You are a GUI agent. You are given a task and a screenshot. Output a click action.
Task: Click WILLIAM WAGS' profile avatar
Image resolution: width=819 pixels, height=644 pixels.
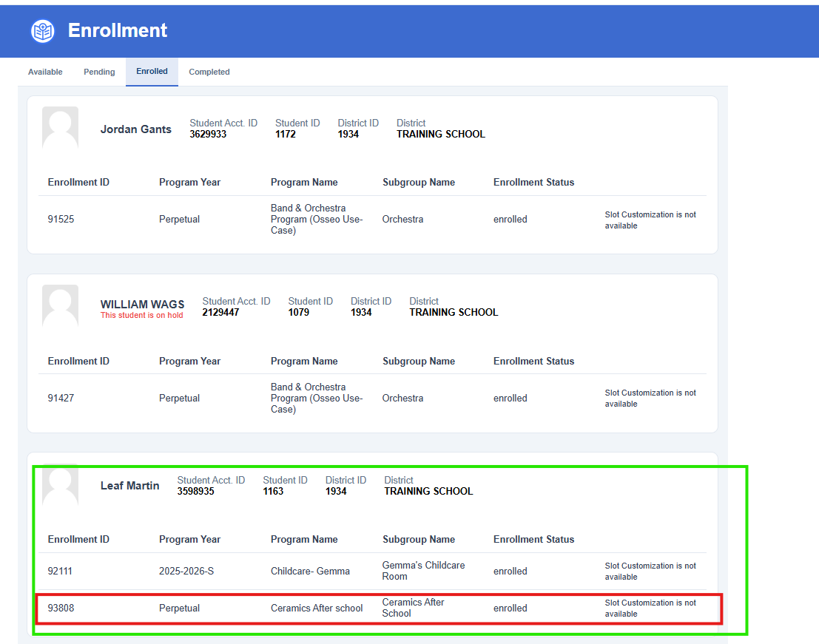tap(60, 307)
